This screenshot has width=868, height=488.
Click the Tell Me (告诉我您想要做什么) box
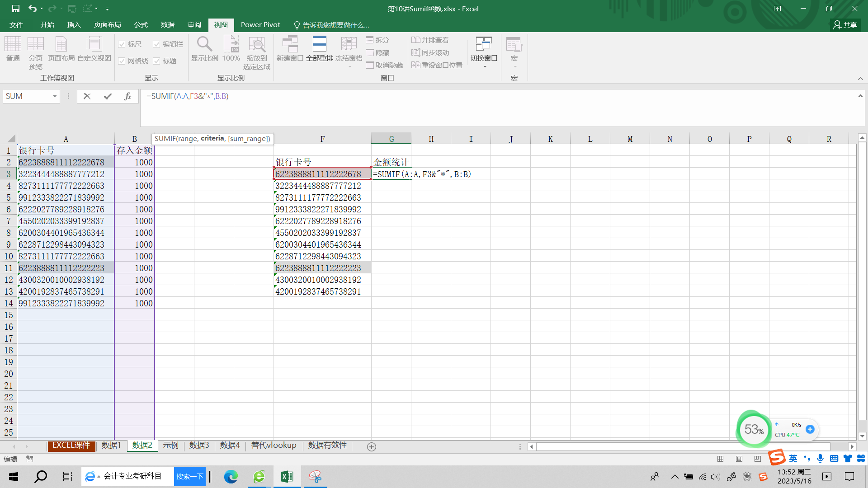pos(331,25)
